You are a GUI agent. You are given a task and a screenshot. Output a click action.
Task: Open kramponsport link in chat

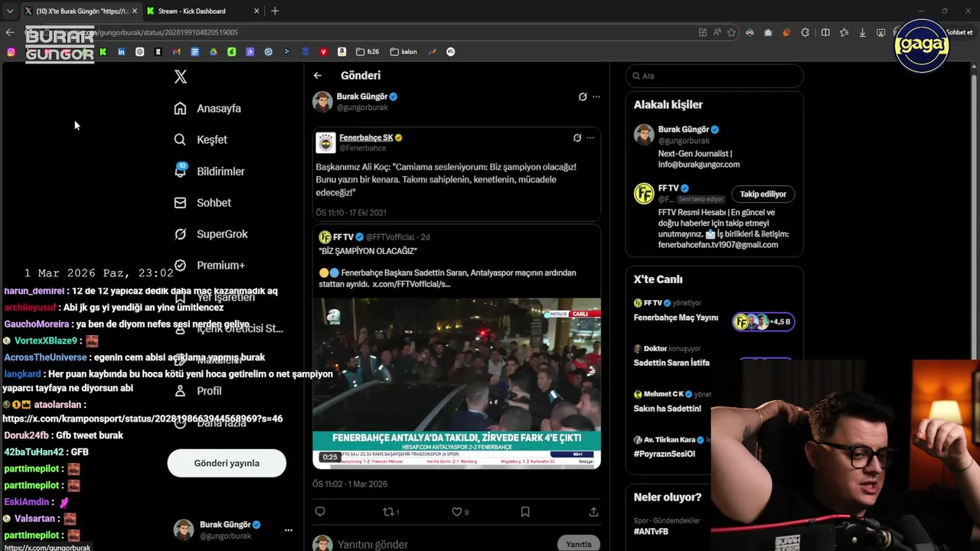[x=142, y=419]
